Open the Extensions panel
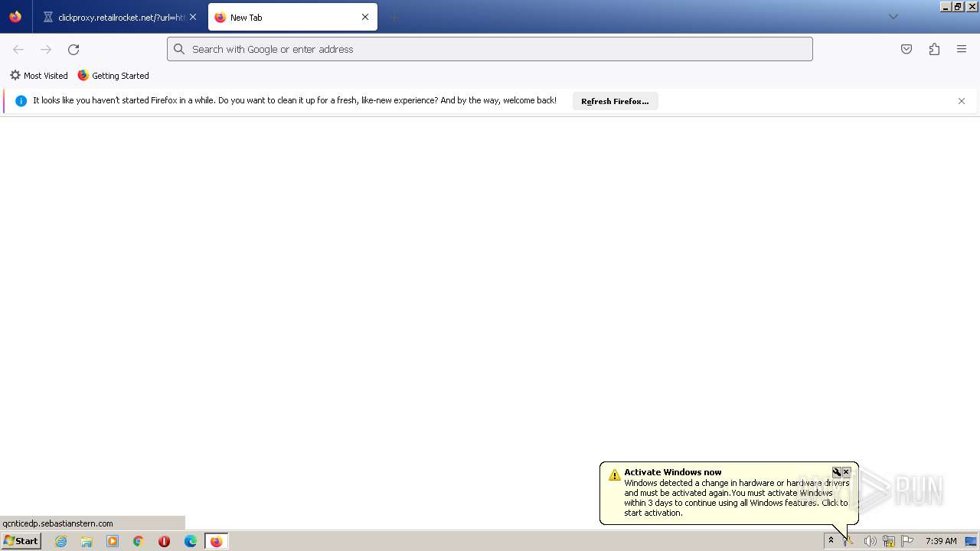980x551 pixels. point(934,49)
